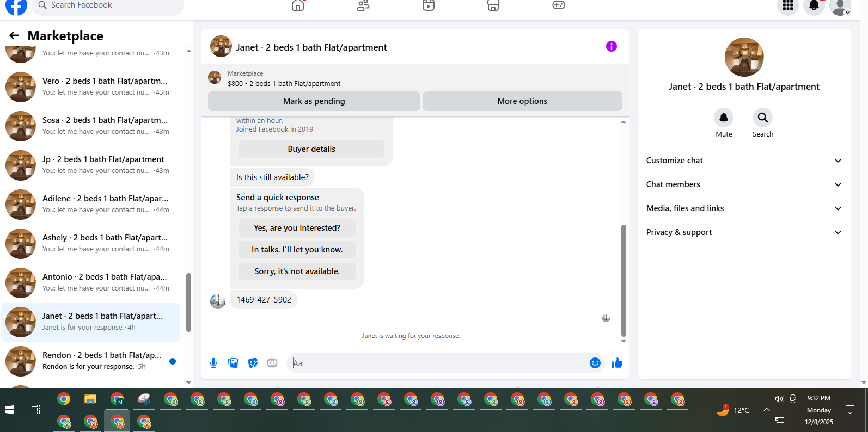Click the conversation list scroll up arrow
The image size is (868, 432).
(188, 51)
